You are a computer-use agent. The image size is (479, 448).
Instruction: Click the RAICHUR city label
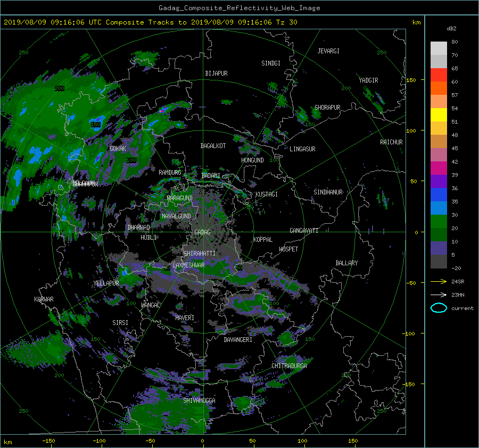click(x=391, y=142)
